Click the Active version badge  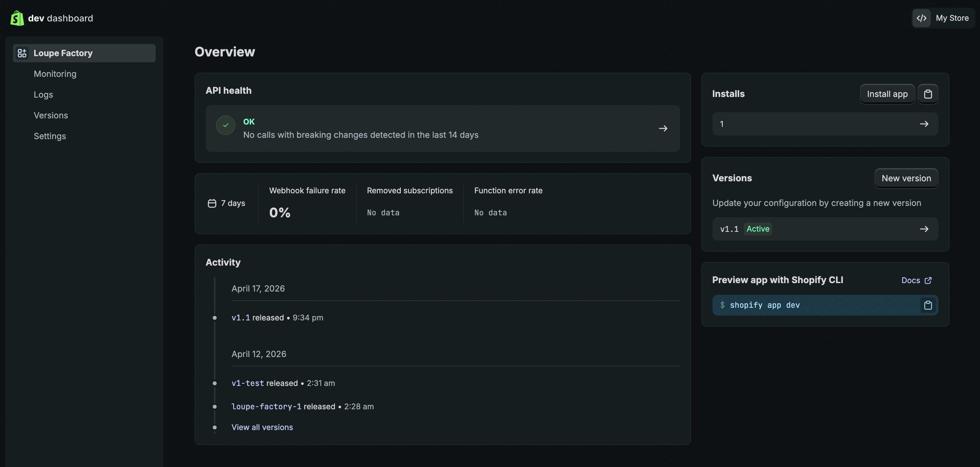(x=758, y=229)
